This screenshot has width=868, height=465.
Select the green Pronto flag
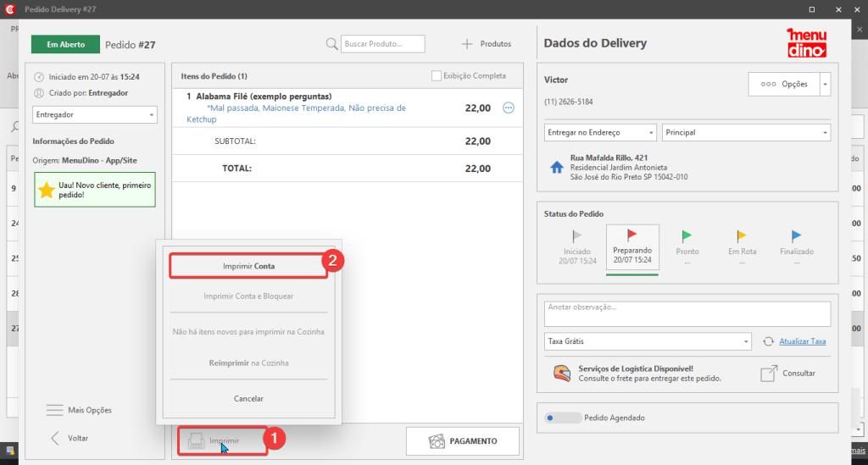pos(687,236)
